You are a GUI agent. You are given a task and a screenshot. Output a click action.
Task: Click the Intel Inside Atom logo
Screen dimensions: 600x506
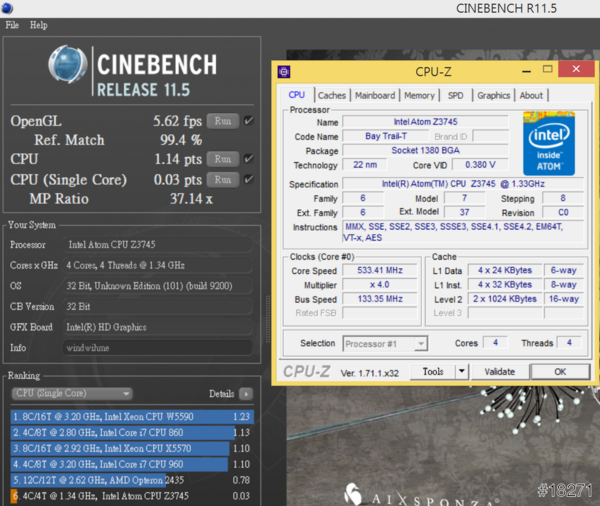click(548, 143)
